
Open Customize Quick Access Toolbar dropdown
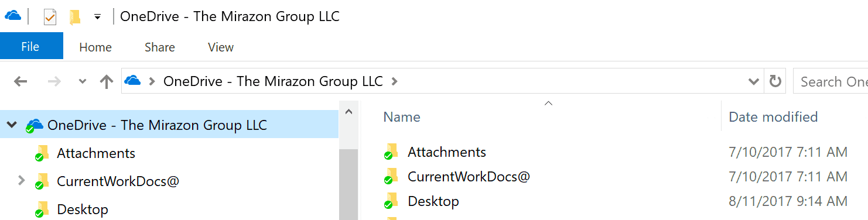pos(98,17)
